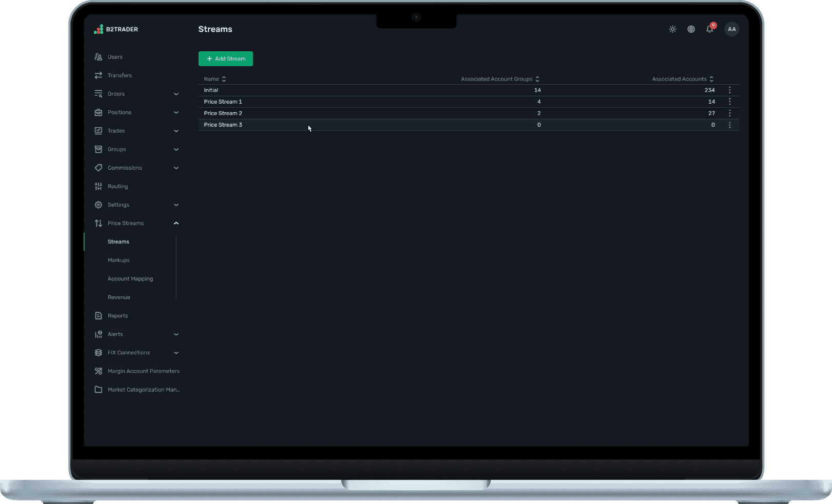Go to Reports page label
Image resolution: width=832 pixels, height=504 pixels.
pos(117,316)
